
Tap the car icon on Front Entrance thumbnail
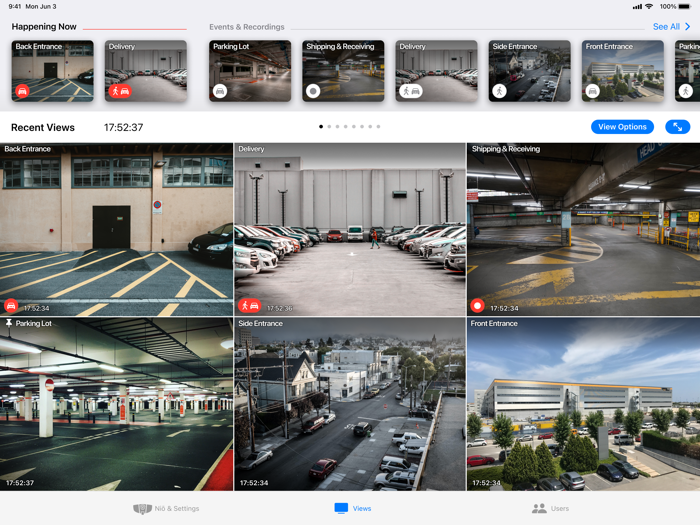point(592,91)
